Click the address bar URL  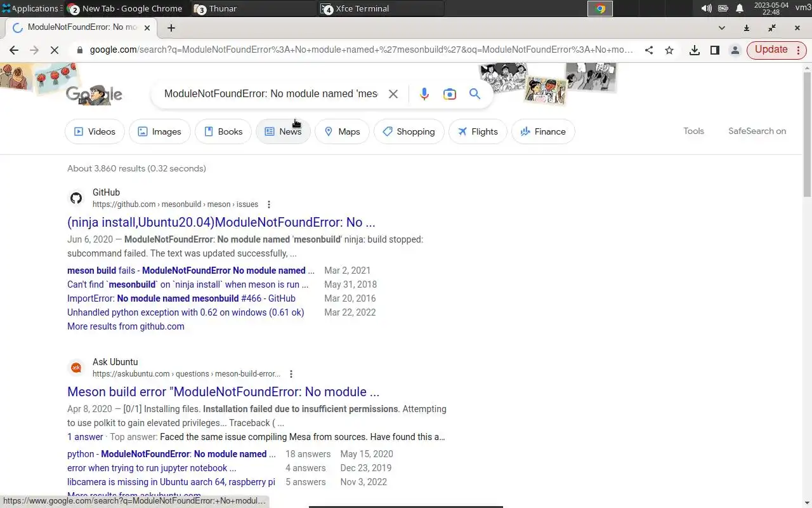[x=361, y=50]
